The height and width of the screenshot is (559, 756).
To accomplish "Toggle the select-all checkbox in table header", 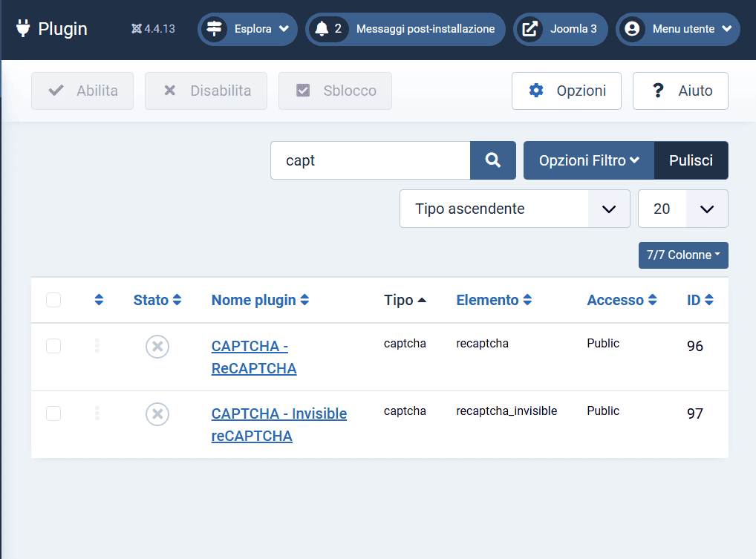I will click(x=53, y=300).
